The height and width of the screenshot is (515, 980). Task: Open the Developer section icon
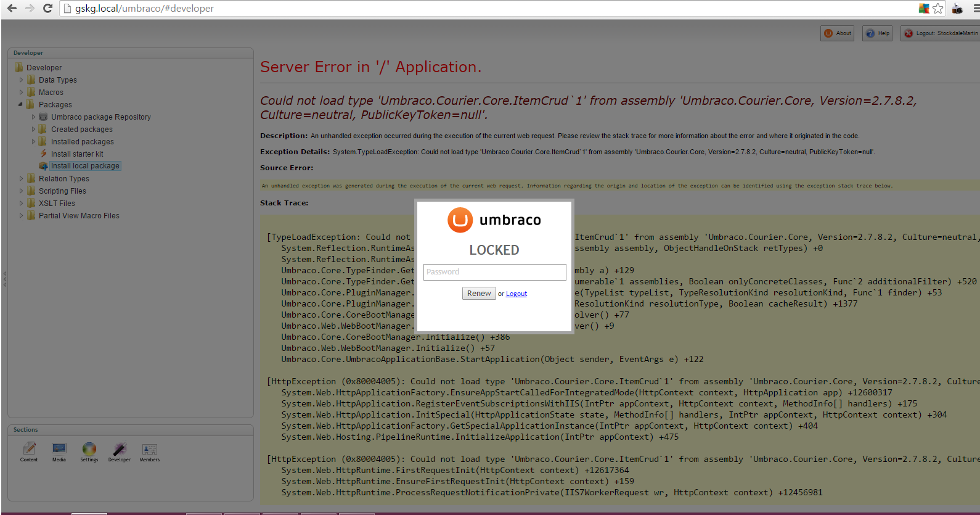(120, 452)
